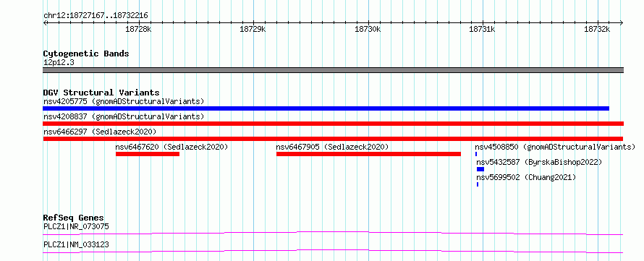The width and height of the screenshot is (644, 261).
Task: Click the red nsv6466297 variant bar
Action: [333, 139]
